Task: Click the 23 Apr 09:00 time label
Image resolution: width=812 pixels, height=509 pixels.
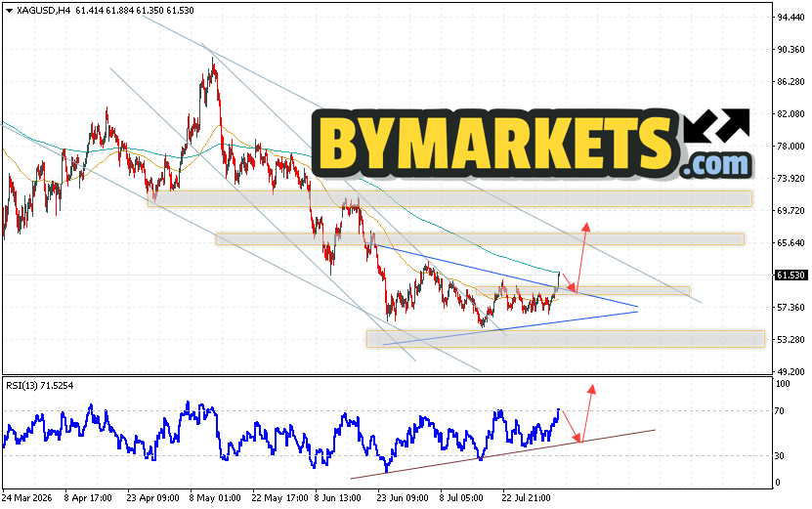Action: (x=152, y=498)
